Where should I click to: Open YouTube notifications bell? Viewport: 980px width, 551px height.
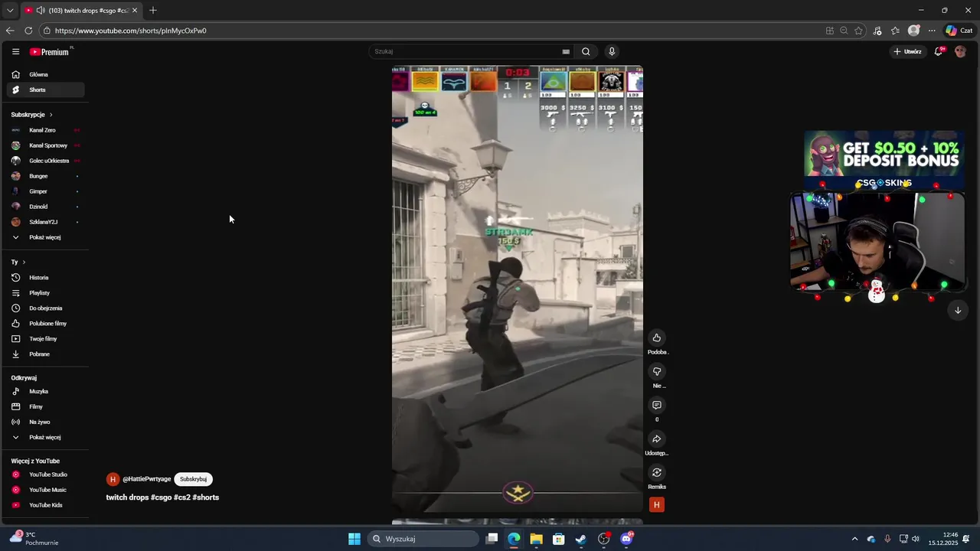point(939,51)
